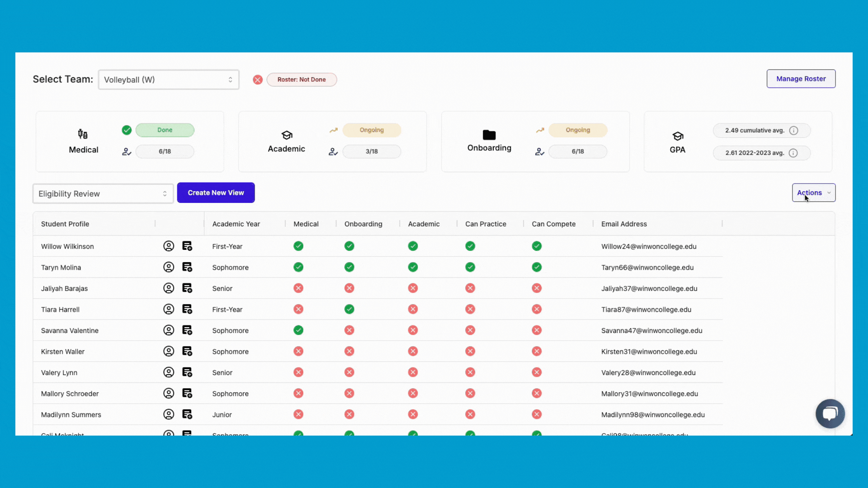Screen dimensions: 868x488
Task: Click Willow Wilkinson's Can Compete status check
Action: click(537, 246)
